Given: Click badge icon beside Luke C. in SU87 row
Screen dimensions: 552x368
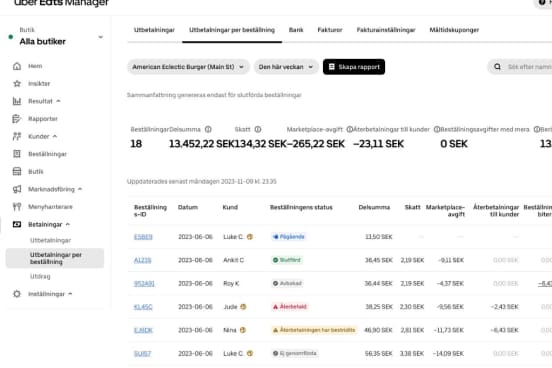Looking at the screenshot, I should point(250,353).
